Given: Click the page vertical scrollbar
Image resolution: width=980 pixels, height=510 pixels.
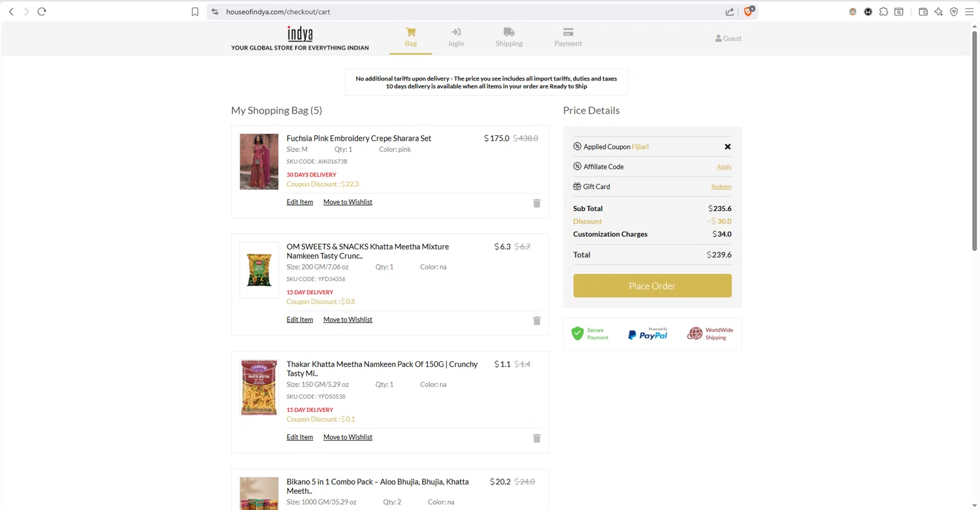Looking at the screenshot, I should point(974,141).
